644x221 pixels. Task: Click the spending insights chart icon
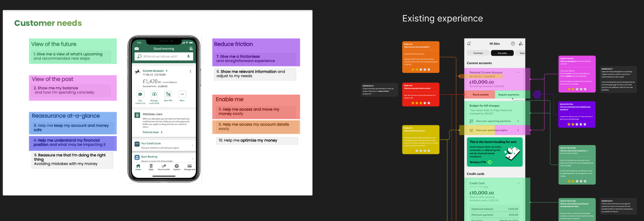pyautogui.click(x=471, y=130)
